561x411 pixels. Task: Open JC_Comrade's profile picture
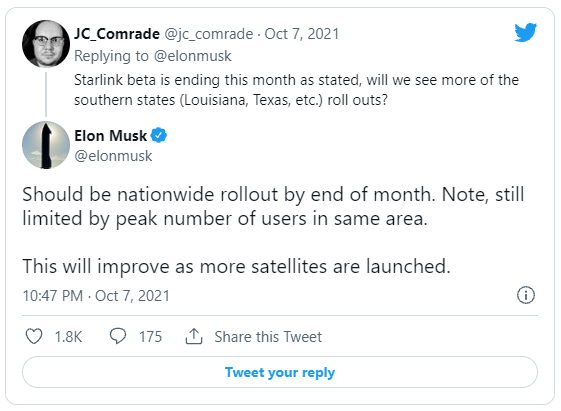46,44
